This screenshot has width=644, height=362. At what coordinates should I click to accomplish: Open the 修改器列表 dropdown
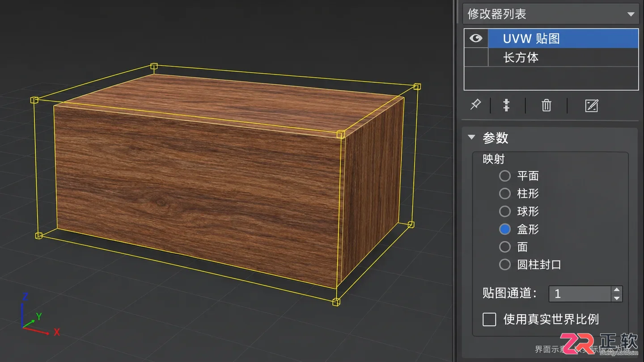pos(551,14)
